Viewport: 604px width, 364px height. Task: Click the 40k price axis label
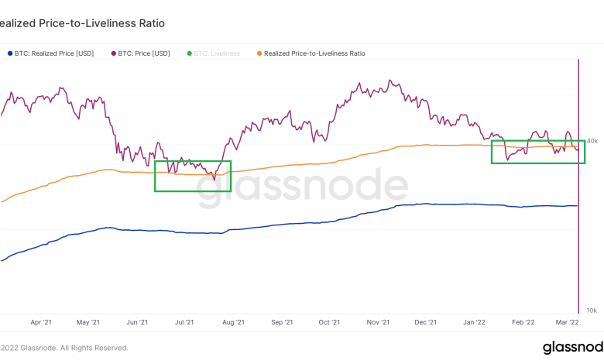(x=593, y=141)
